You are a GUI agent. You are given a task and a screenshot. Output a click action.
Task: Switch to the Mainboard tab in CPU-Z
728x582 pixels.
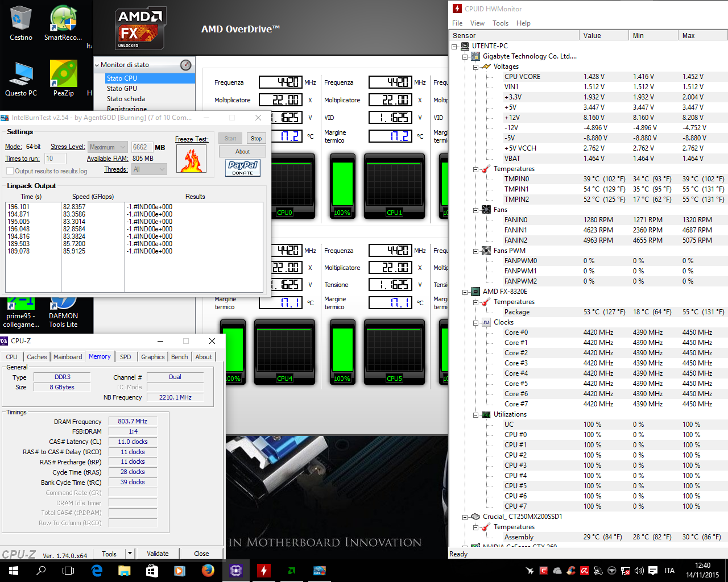(x=68, y=357)
